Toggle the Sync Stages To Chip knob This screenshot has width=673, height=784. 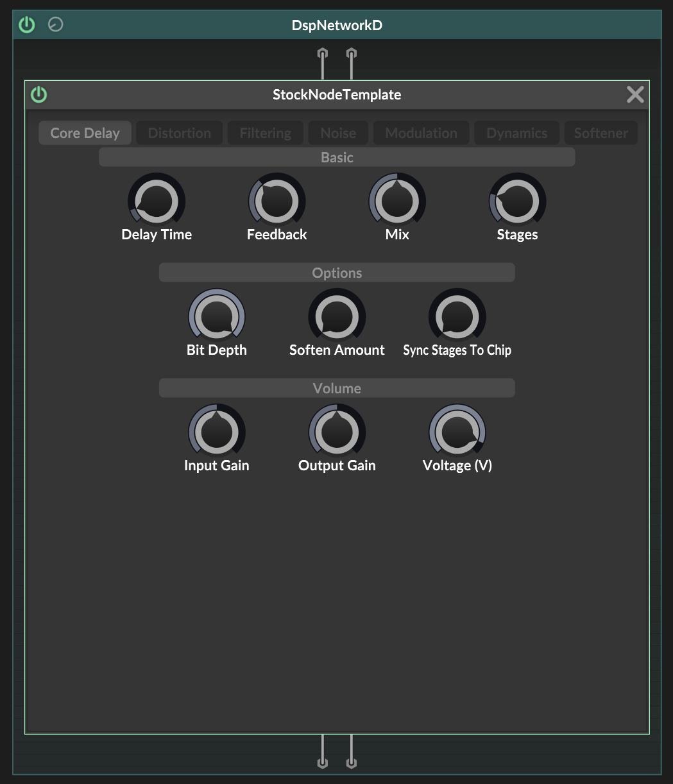click(x=457, y=317)
